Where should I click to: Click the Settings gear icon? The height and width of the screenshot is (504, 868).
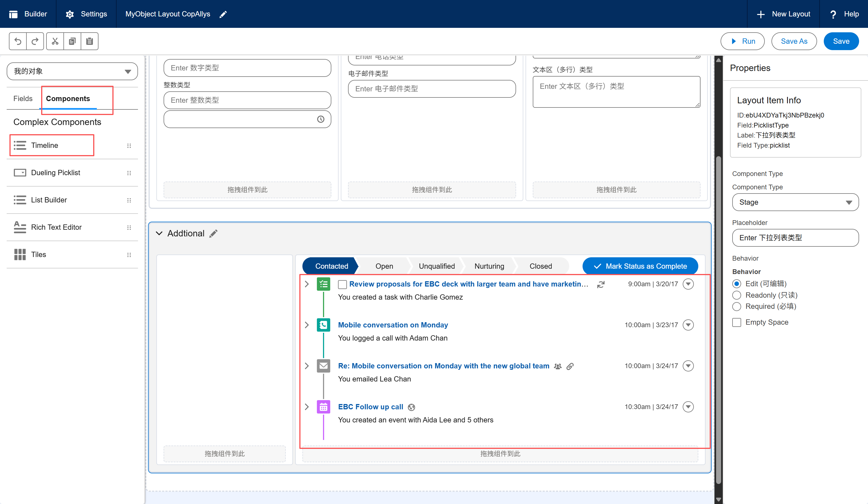pyautogui.click(x=70, y=14)
